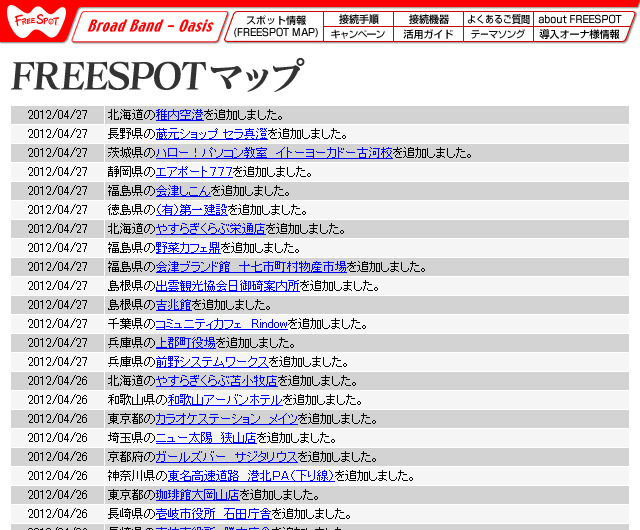Open the 接続手順 menu item
The height and width of the screenshot is (530, 640).
coord(358,19)
